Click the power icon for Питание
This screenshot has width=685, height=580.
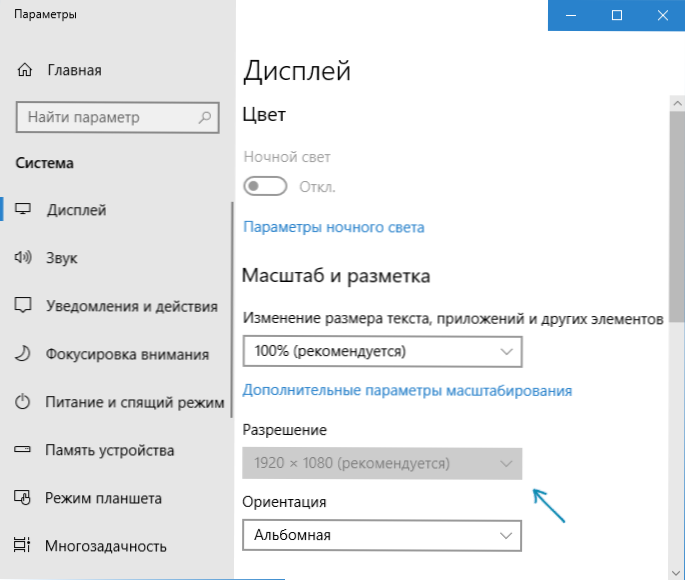pyautogui.click(x=22, y=401)
